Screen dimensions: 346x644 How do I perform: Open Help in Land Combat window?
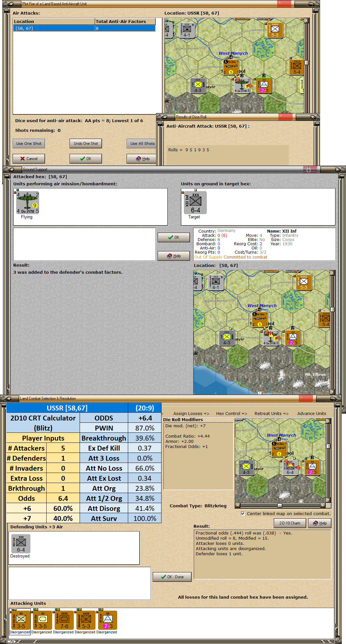[x=320, y=523]
